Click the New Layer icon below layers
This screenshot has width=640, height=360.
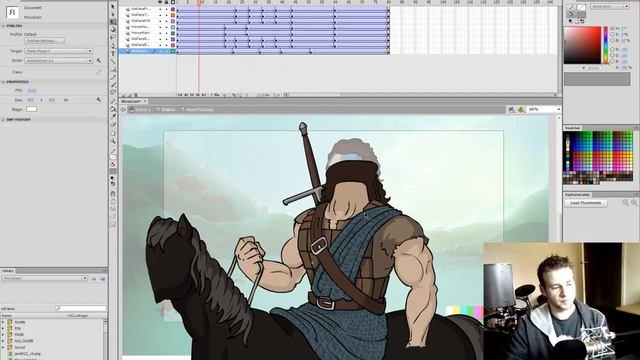coord(124,95)
